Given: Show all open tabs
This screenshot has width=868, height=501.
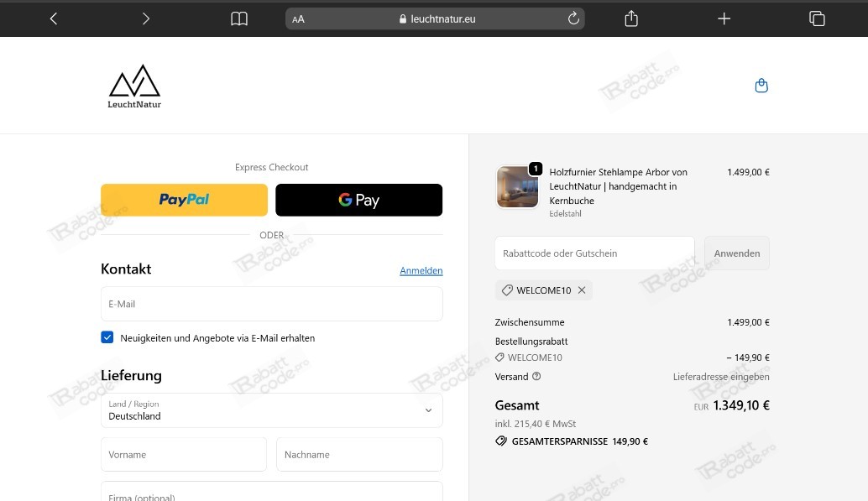Looking at the screenshot, I should [x=817, y=18].
